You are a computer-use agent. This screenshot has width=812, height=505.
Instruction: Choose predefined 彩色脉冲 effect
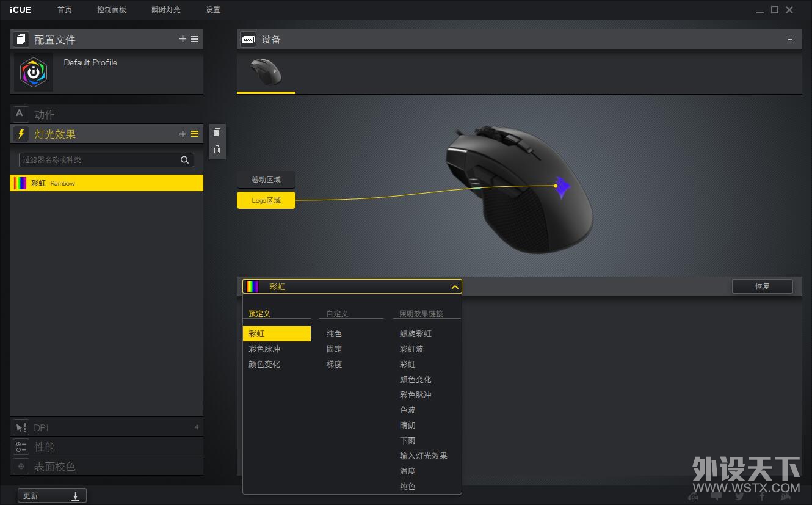tap(264, 349)
